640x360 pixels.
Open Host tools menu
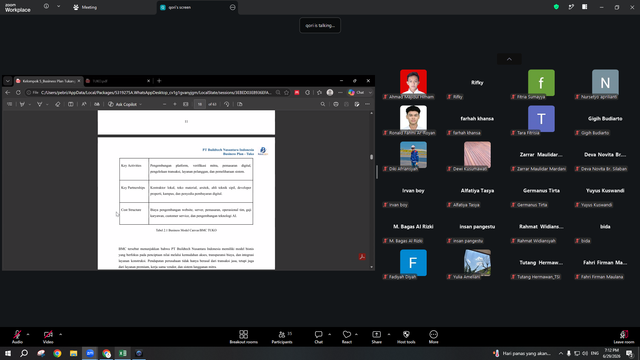coord(406,337)
